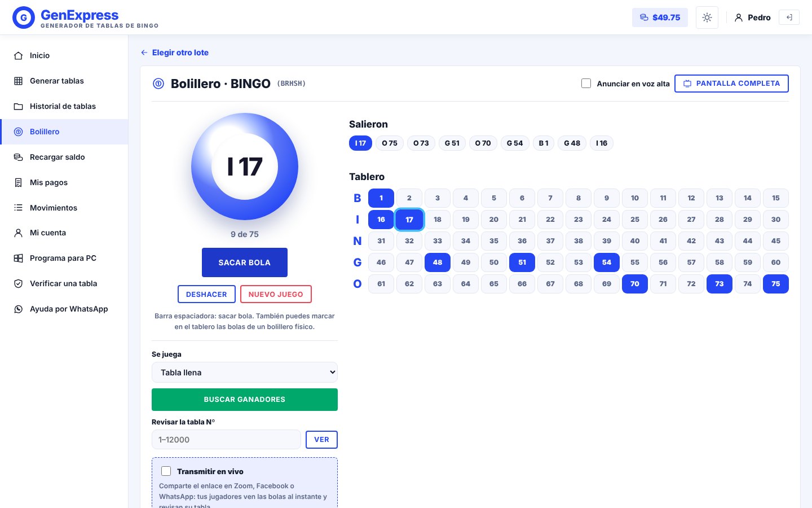This screenshot has width=812, height=508.
Task: Click the home icon for Inicio
Action: (18, 55)
